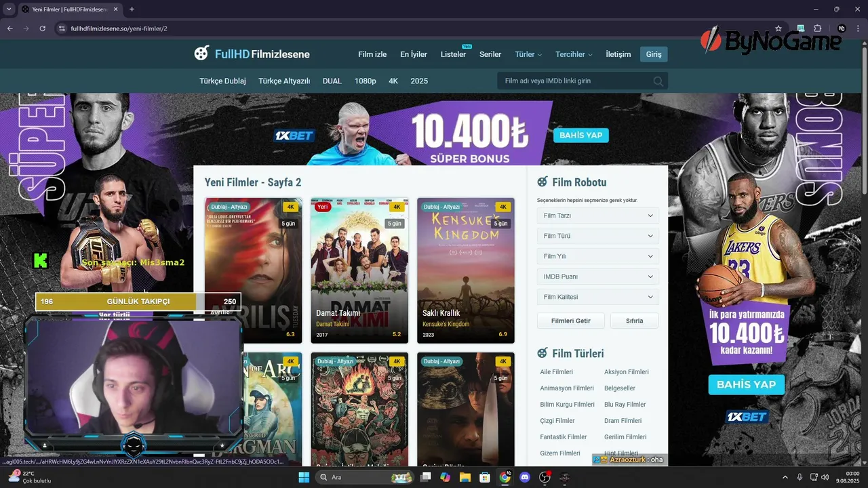Viewport: 868px width, 488px height.
Task: Open the IMDB Puanı dropdown
Action: 597,277
